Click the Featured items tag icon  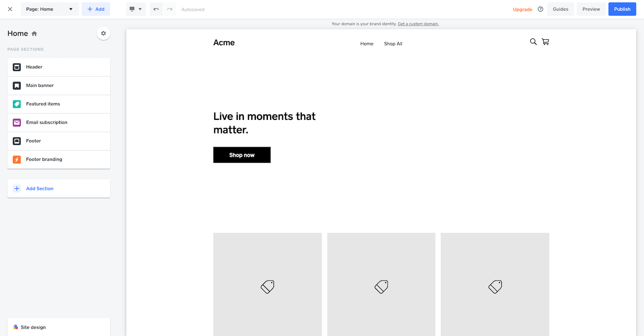click(x=17, y=104)
